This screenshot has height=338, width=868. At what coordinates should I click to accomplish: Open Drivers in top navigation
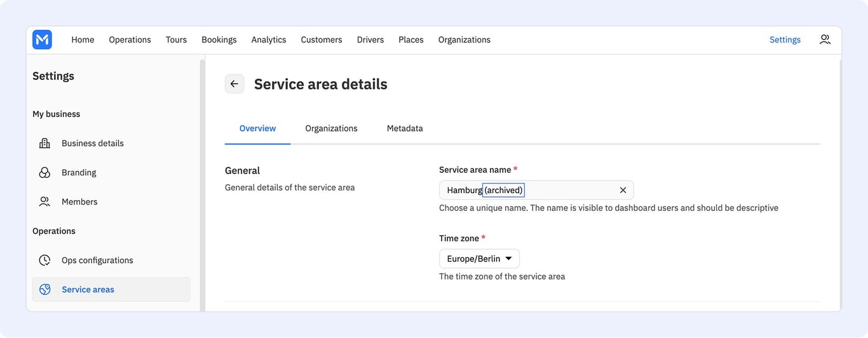370,39
